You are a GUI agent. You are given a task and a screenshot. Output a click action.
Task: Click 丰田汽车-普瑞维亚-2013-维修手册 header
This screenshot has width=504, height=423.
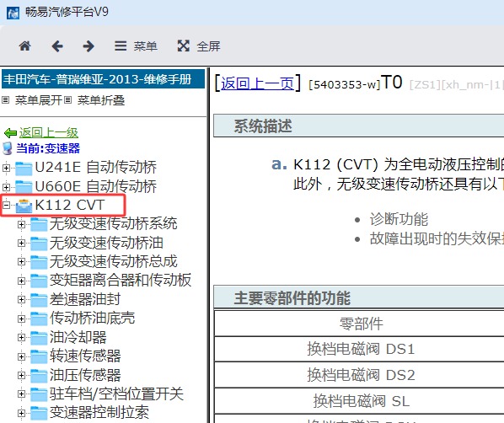tap(103, 79)
